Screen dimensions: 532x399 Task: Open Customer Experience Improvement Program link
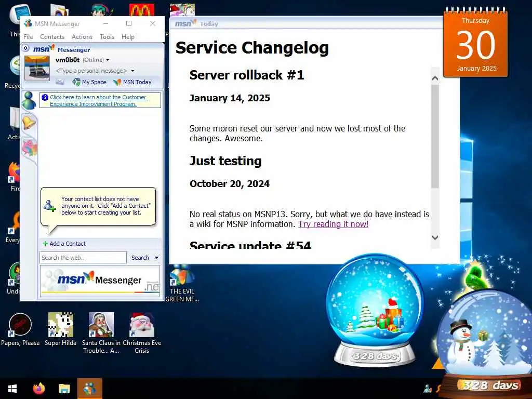(x=98, y=100)
